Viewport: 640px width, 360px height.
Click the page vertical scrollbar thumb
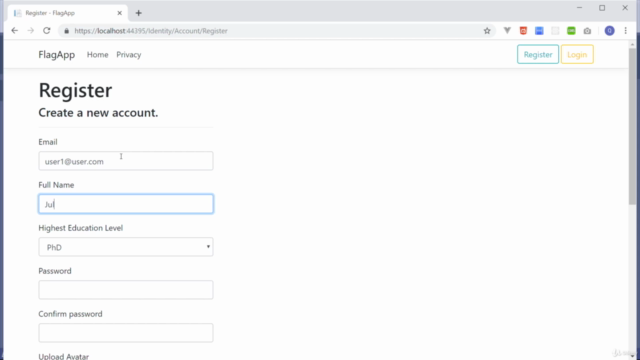pyautogui.click(x=632, y=127)
